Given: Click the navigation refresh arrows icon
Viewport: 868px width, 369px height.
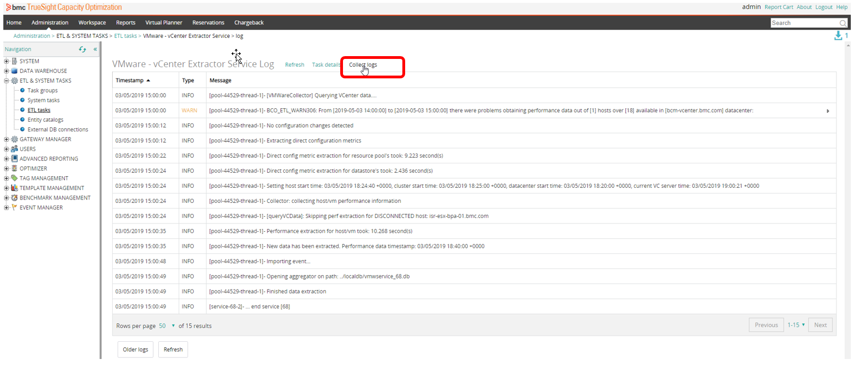Looking at the screenshot, I should (x=82, y=49).
